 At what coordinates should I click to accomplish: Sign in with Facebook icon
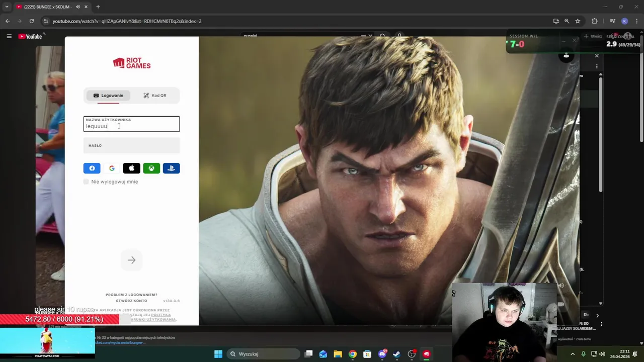(92, 168)
